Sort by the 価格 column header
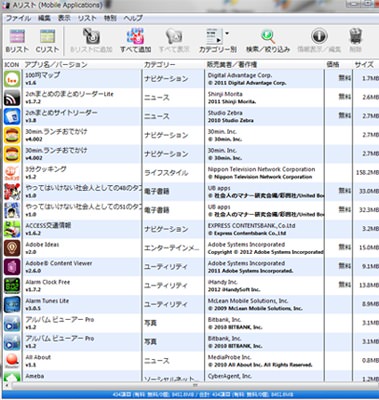This screenshot has width=379, height=400. (x=333, y=65)
